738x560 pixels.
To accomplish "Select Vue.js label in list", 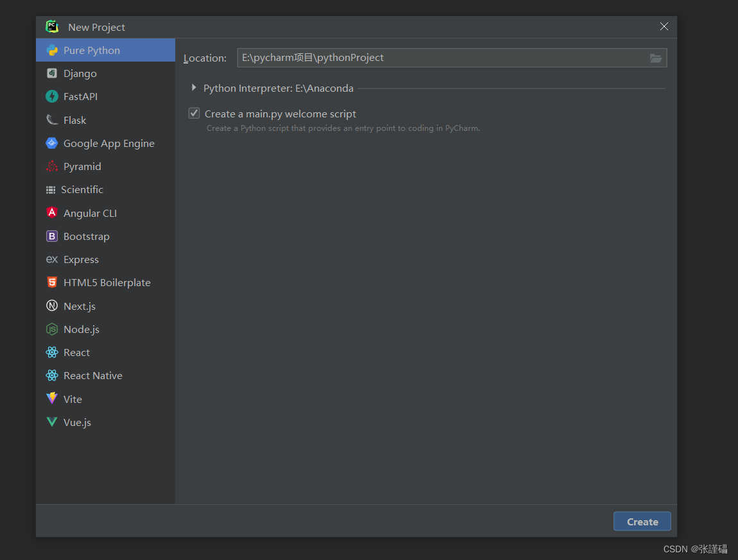I will click(77, 422).
